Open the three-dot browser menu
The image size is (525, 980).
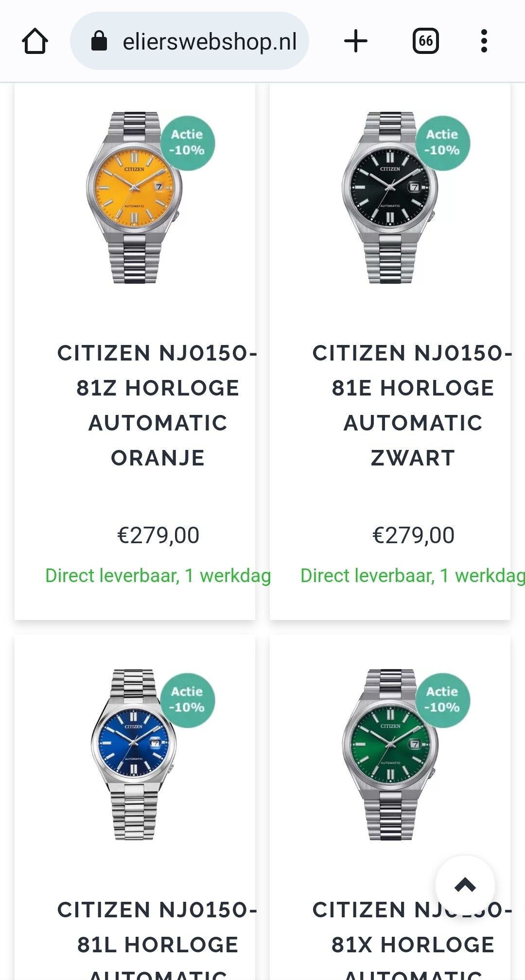tap(484, 41)
